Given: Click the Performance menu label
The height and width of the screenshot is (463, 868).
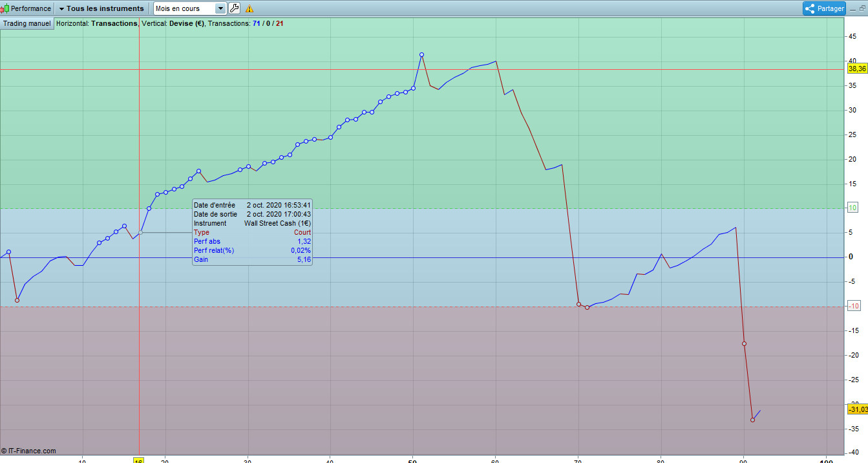Looking at the screenshot, I should coord(31,8).
